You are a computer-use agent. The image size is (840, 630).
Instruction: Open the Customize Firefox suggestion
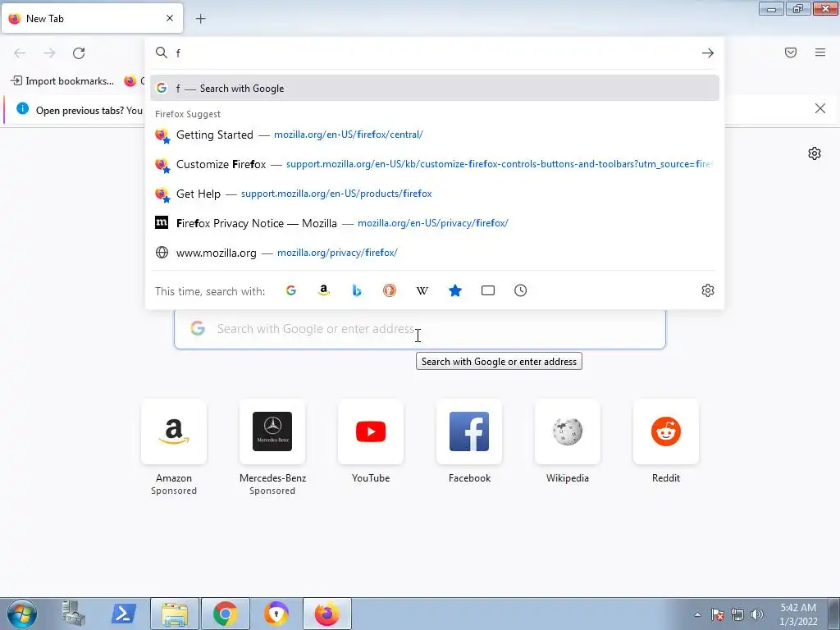435,164
